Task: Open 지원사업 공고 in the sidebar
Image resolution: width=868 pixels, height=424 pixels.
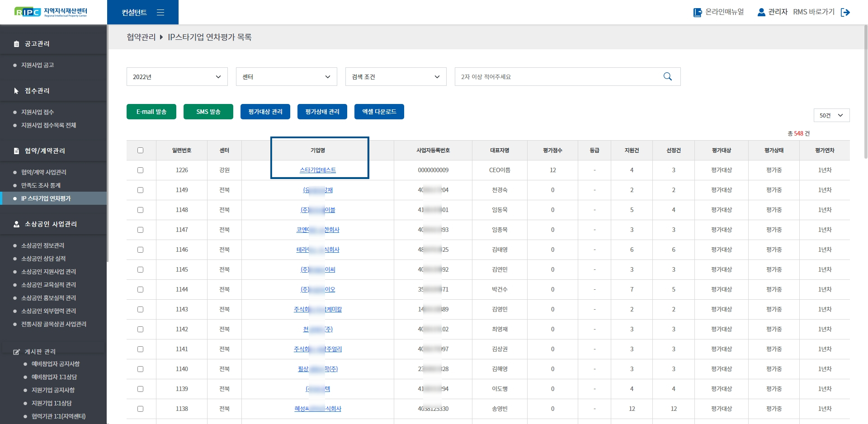Action: pyautogui.click(x=38, y=65)
